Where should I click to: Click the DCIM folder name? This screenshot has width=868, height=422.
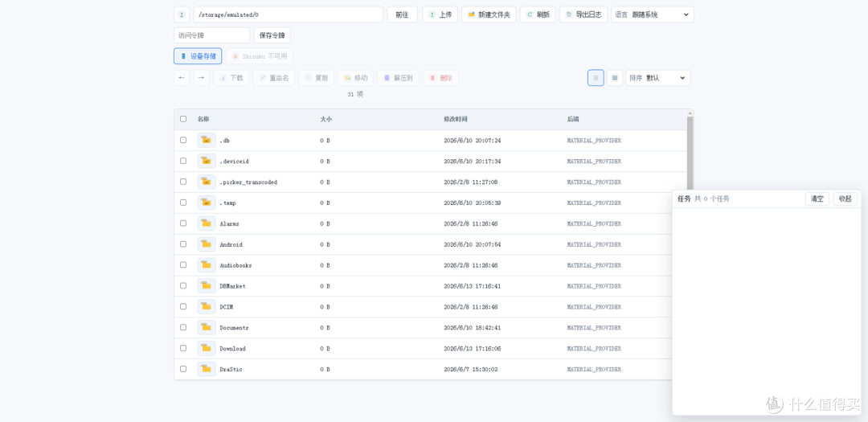[x=227, y=307]
